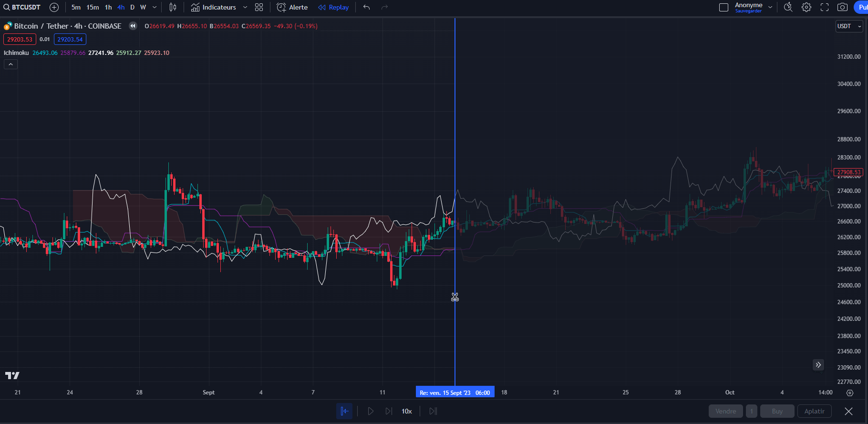
Task: Open indicator templates grid icon
Action: click(259, 7)
